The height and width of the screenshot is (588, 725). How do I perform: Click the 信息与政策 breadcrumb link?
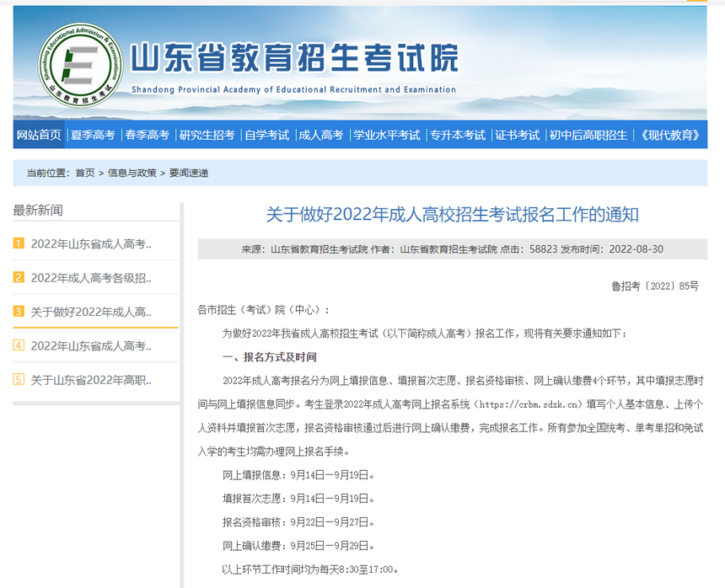tap(132, 174)
